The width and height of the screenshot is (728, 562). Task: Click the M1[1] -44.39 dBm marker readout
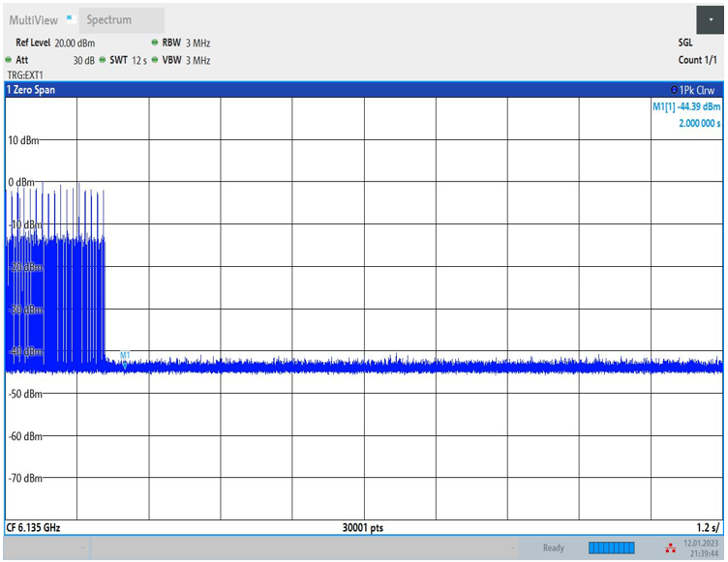(x=686, y=106)
